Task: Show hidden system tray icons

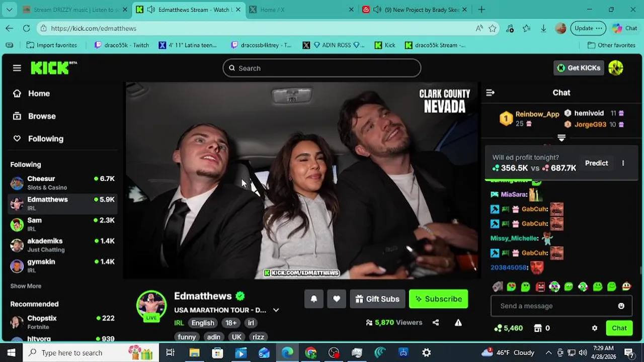Action: (548, 352)
